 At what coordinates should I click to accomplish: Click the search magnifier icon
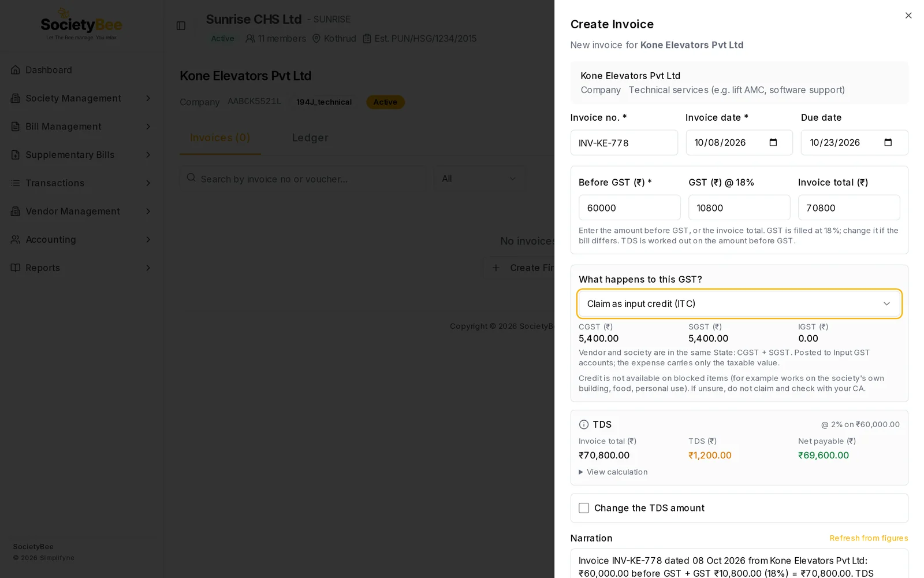click(x=191, y=178)
